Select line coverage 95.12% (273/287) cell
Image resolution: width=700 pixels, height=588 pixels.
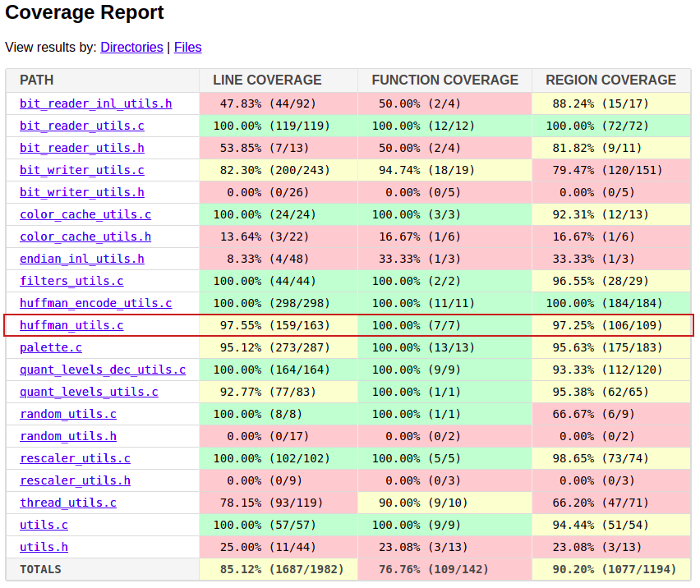click(x=279, y=347)
